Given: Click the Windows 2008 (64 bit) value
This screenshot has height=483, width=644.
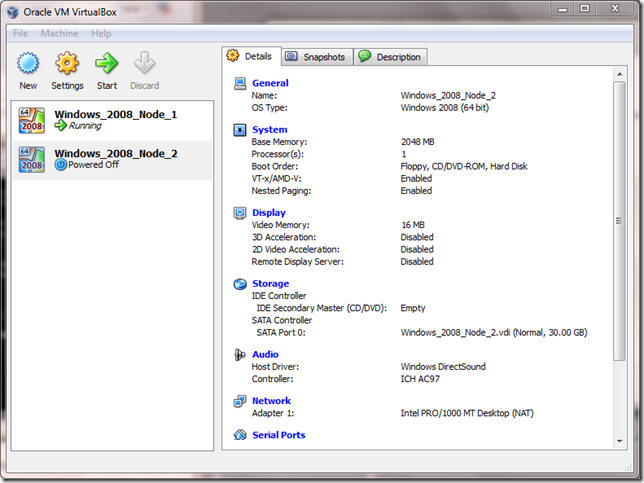Looking at the screenshot, I should (445, 108).
